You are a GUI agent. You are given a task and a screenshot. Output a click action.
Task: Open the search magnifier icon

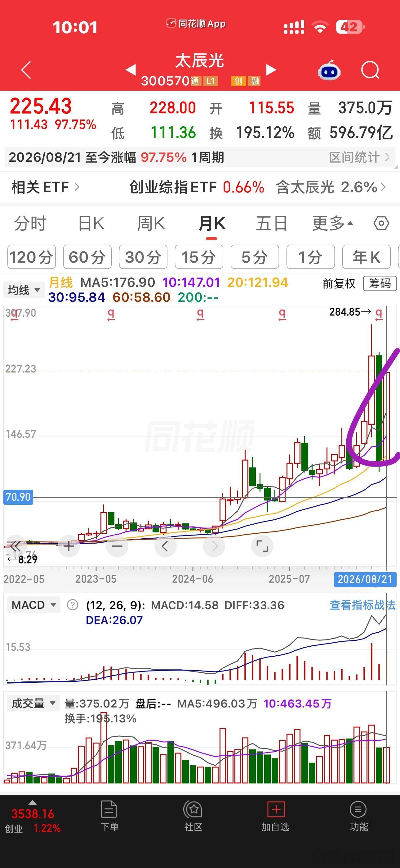[370, 70]
